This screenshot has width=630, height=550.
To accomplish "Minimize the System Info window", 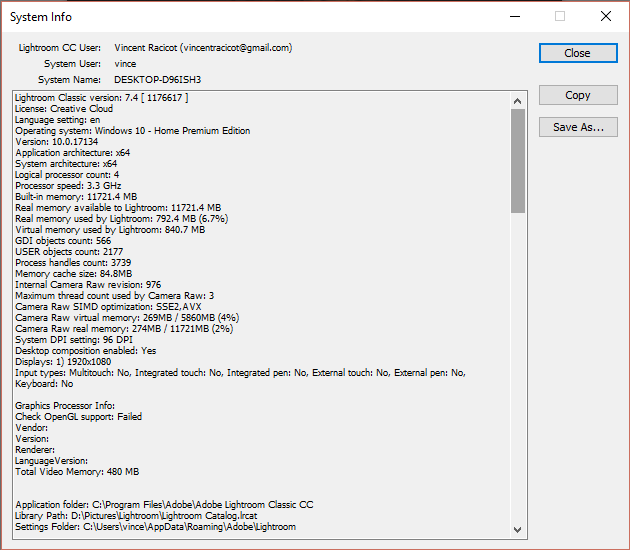I will click(515, 16).
